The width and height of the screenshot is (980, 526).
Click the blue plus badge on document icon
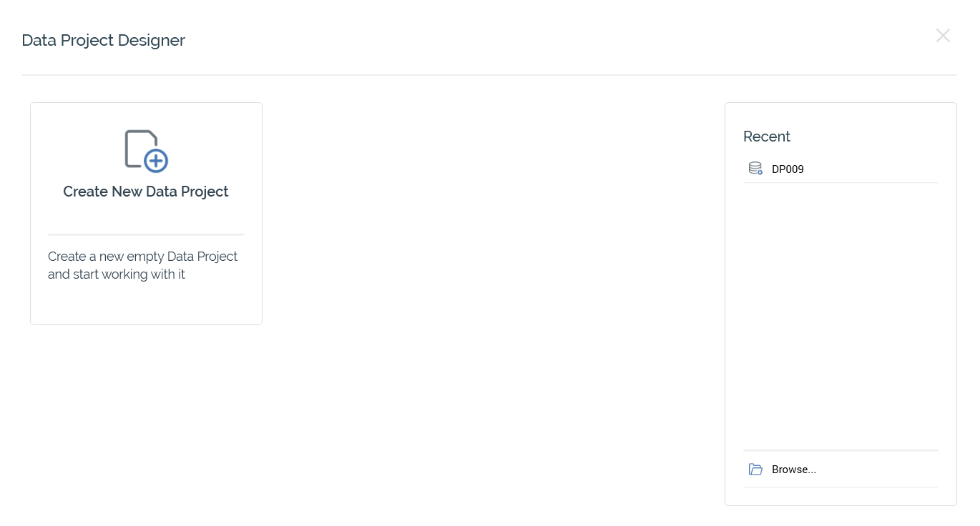tap(156, 161)
